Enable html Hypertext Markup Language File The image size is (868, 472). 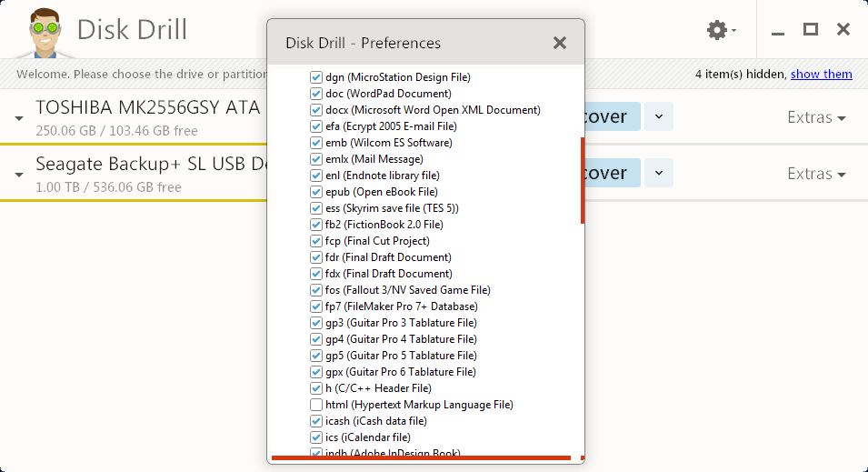tap(316, 405)
